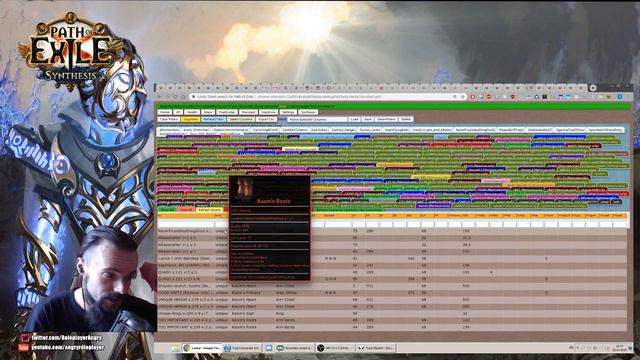
Task: Click the Save button next to Load
Action: pos(368,119)
